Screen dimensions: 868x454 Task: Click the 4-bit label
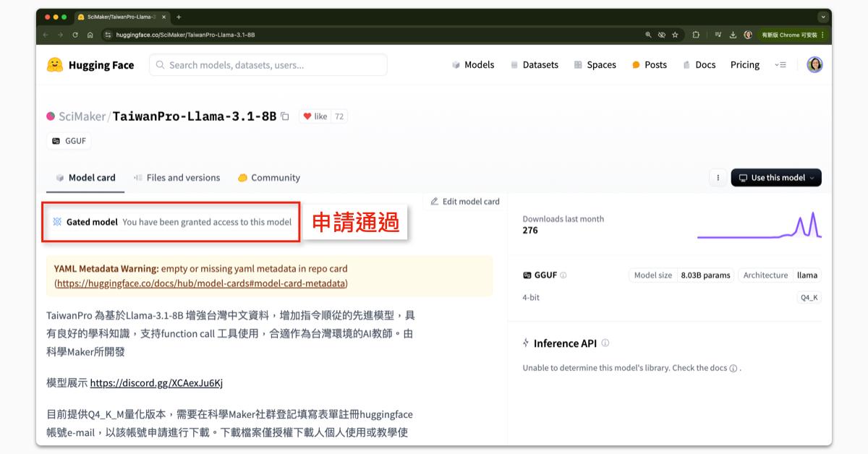(531, 298)
